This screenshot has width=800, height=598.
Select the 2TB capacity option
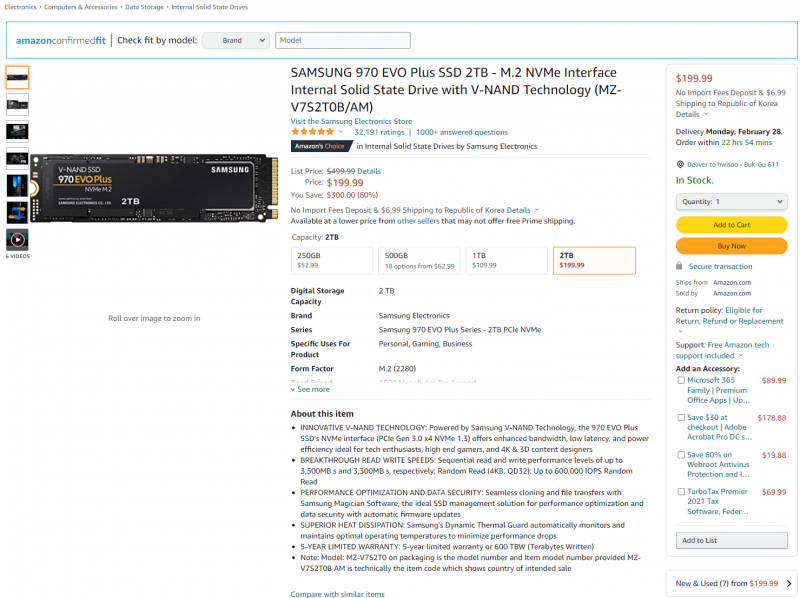594,261
